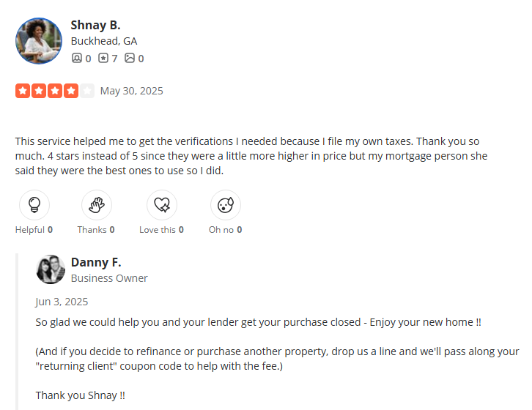Click the first orange star of the rating
532x410 pixels.
[23, 91]
